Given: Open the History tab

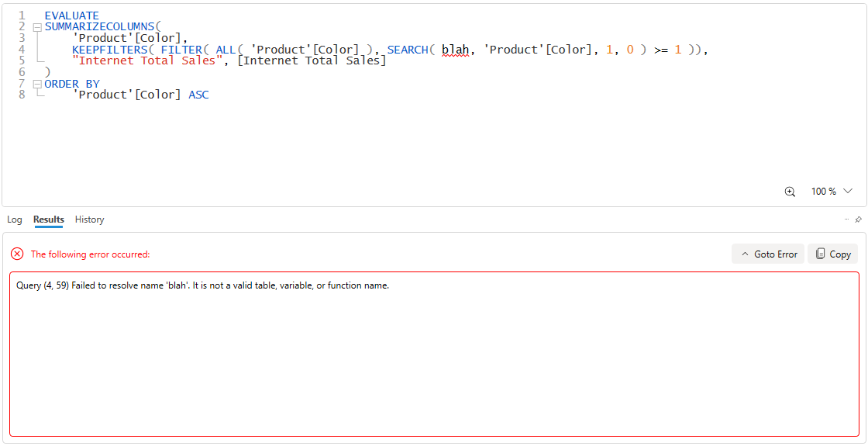Looking at the screenshot, I should tap(90, 220).
